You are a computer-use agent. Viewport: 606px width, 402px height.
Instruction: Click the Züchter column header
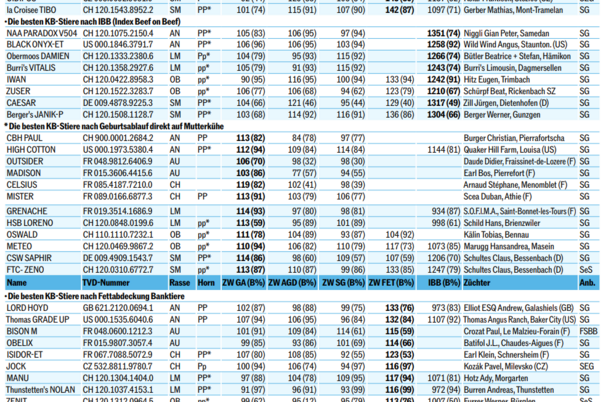[477, 283]
